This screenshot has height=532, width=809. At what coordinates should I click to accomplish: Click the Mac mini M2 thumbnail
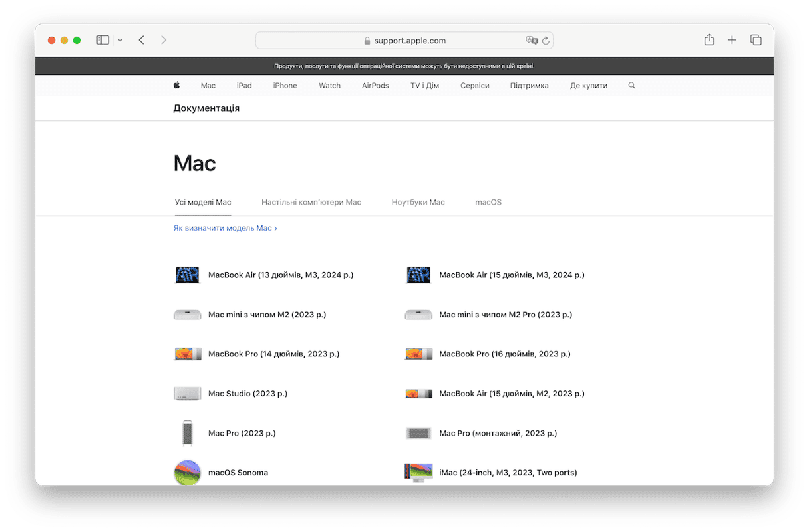tap(187, 315)
